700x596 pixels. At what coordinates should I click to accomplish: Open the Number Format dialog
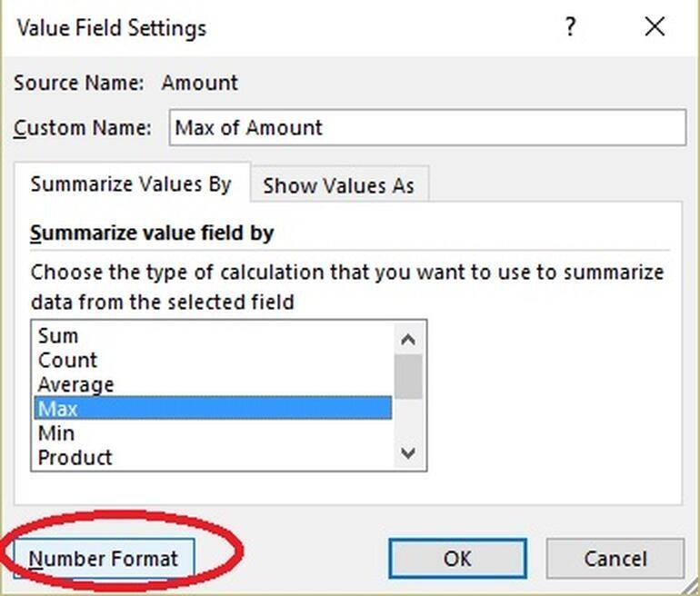click(104, 558)
